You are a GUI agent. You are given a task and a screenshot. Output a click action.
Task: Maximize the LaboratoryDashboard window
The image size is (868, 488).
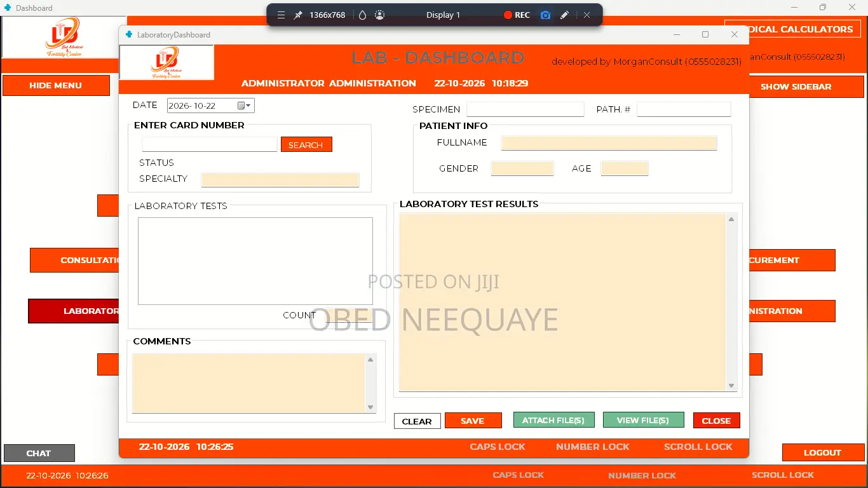click(705, 34)
